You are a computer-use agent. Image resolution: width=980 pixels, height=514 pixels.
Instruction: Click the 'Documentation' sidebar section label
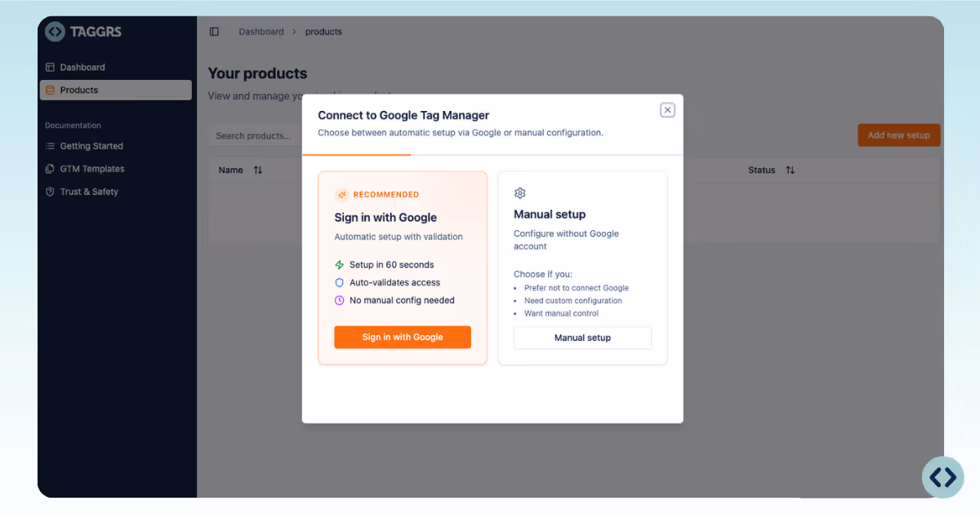point(73,126)
